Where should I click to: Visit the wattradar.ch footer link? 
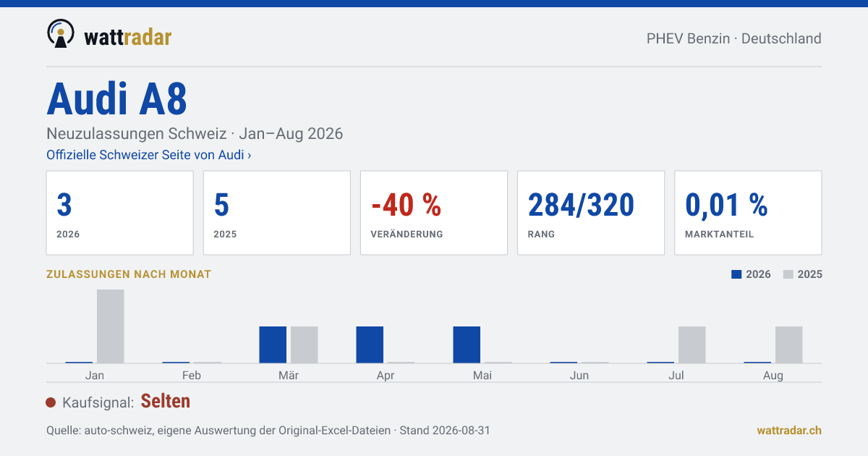789,430
